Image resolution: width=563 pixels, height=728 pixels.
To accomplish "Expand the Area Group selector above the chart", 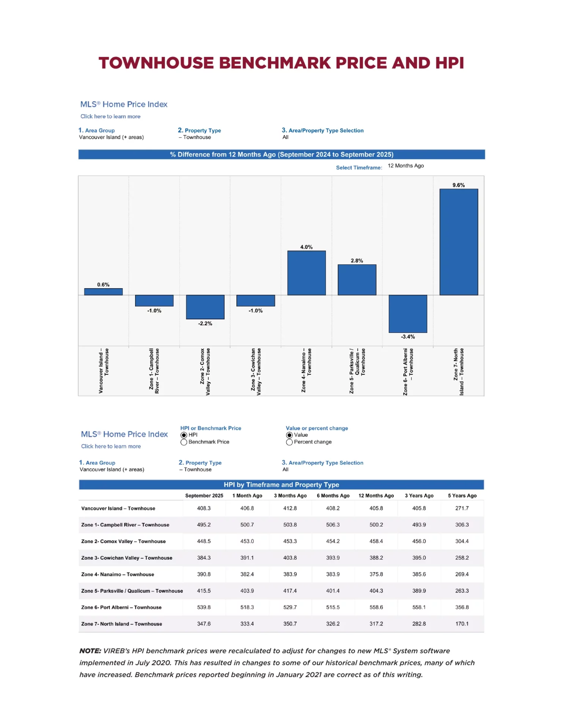I will click(111, 137).
